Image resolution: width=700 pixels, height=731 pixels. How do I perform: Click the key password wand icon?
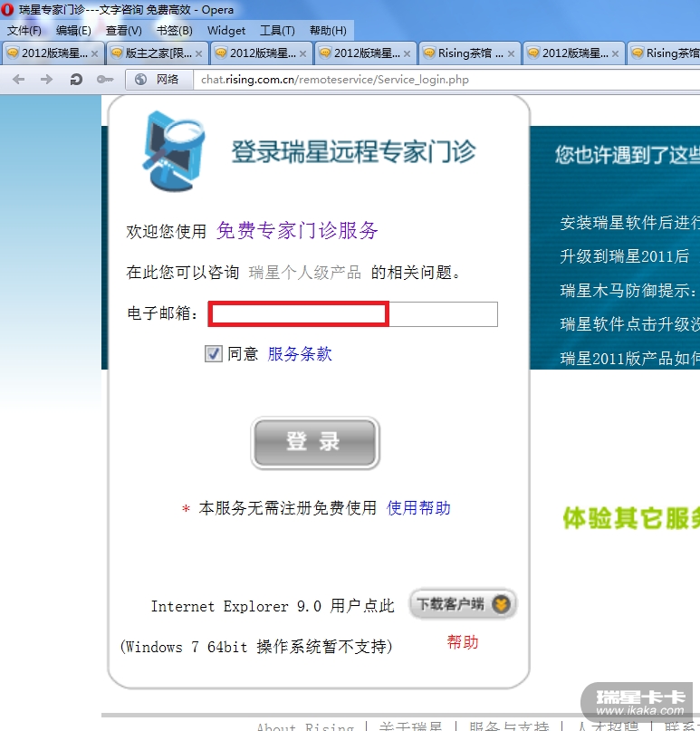coord(105,80)
